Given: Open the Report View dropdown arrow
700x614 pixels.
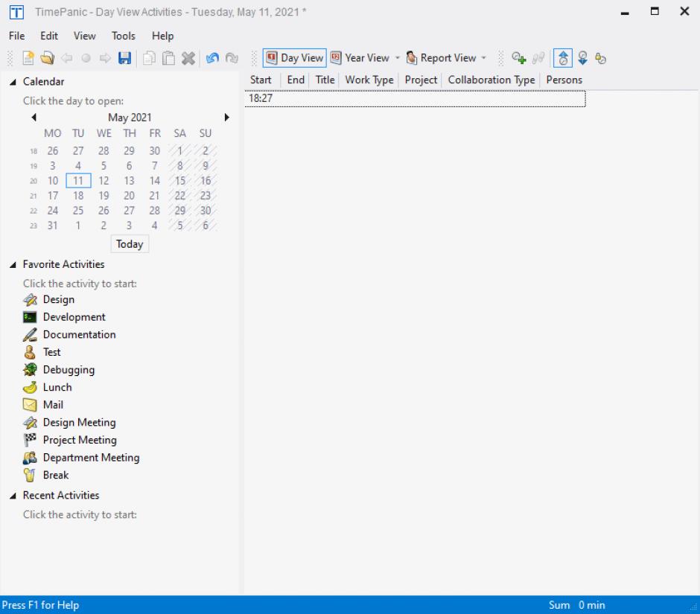Looking at the screenshot, I should coord(484,58).
